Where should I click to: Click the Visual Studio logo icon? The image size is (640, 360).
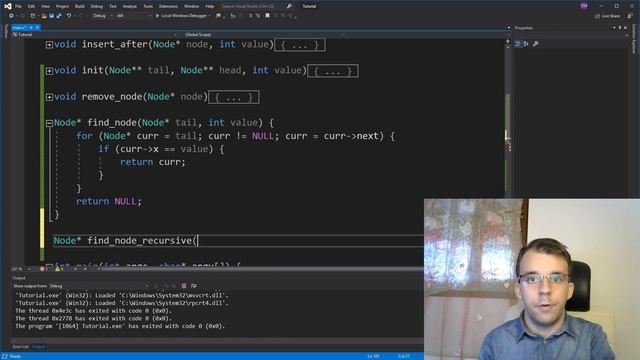tap(8, 6)
